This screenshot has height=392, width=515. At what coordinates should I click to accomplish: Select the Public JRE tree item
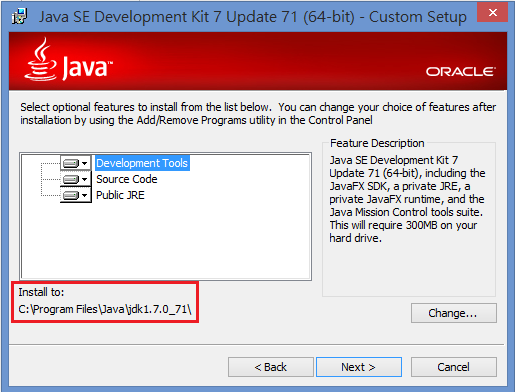click(x=120, y=195)
